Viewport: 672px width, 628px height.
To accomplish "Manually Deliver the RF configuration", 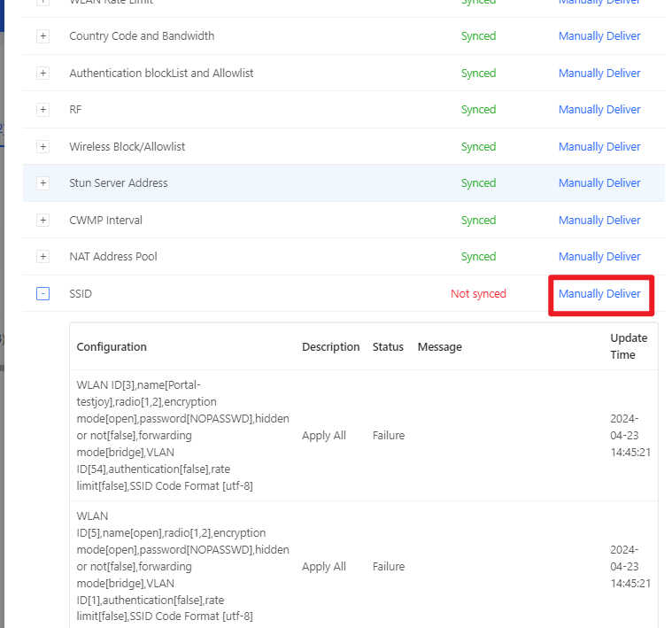I will [x=599, y=110].
